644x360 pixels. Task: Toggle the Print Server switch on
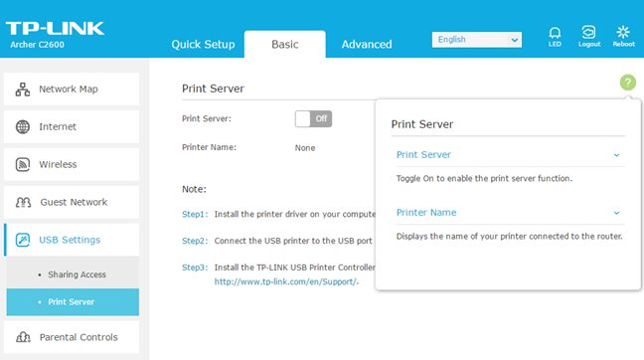313,118
